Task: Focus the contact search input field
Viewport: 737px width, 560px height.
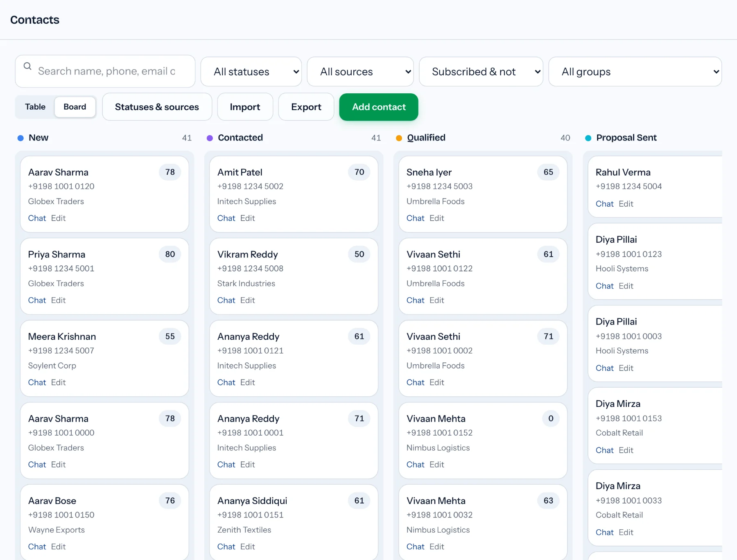Action: [105, 71]
